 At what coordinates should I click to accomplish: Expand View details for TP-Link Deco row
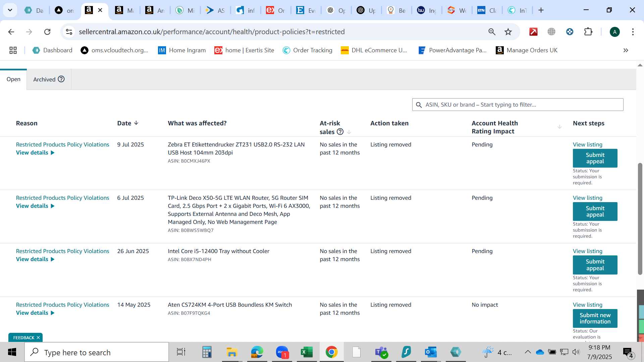[35, 206]
